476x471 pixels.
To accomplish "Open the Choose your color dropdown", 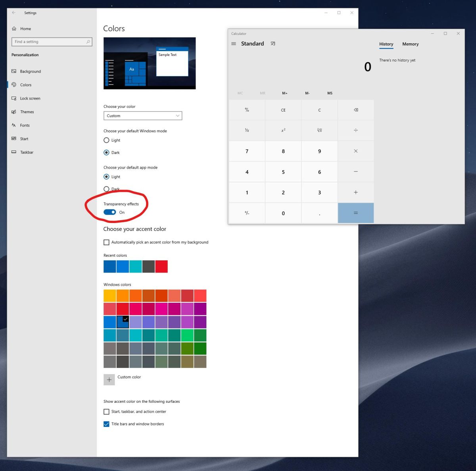I will pos(143,116).
